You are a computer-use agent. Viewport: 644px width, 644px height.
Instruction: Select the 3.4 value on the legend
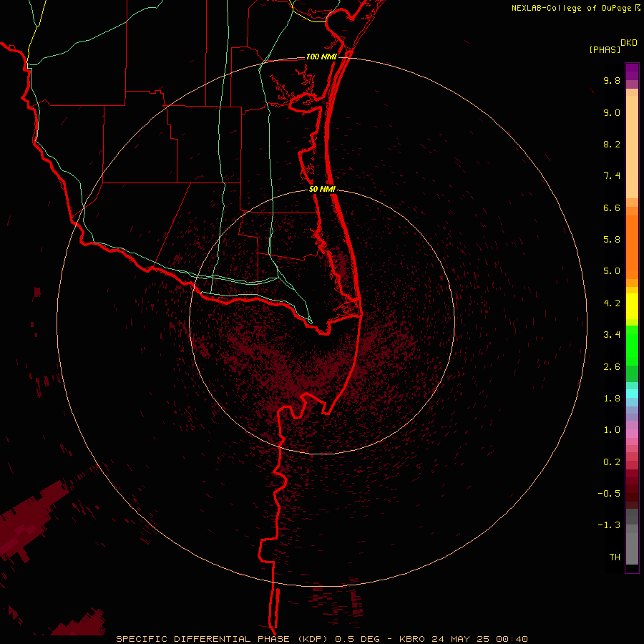(612, 335)
